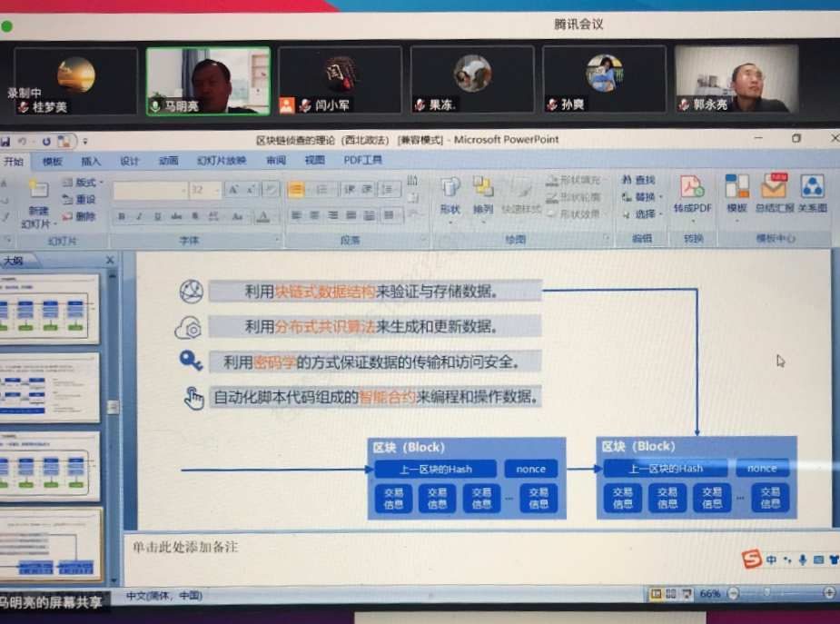Click the notes field '单击此处添加备注'
The height and width of the screenshot is (624, 840).
(185, 547)
